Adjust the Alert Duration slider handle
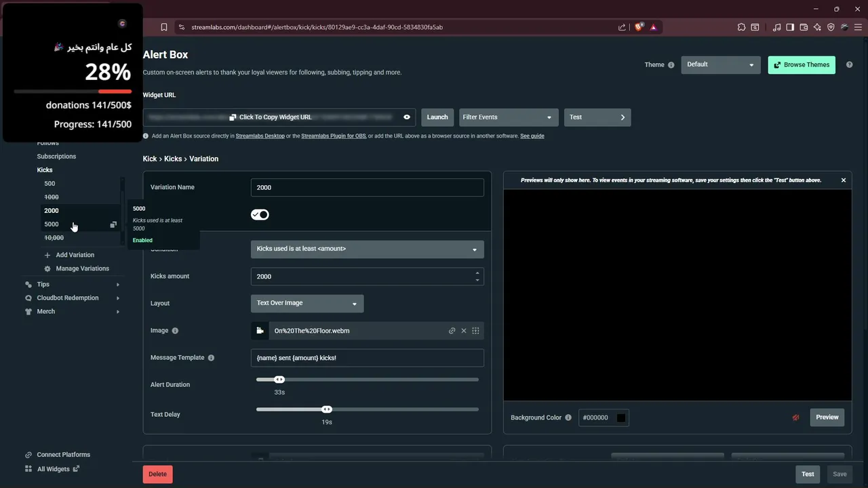This screenshot has height=488, width=868. pyautogui.click(x=279, y=380)
